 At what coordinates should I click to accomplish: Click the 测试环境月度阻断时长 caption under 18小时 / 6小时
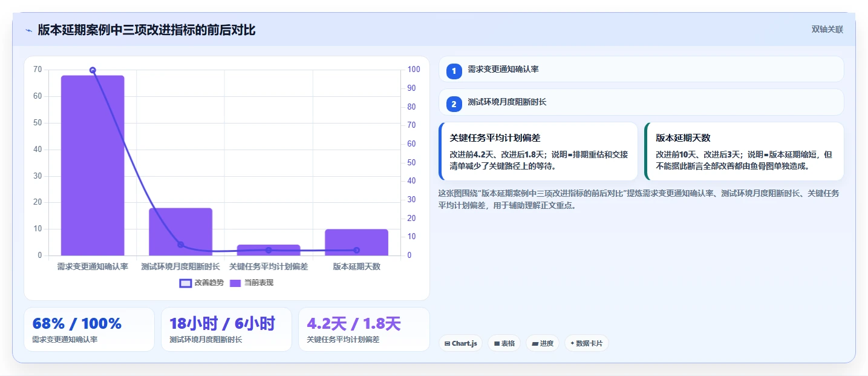click(x=206, y=340)
